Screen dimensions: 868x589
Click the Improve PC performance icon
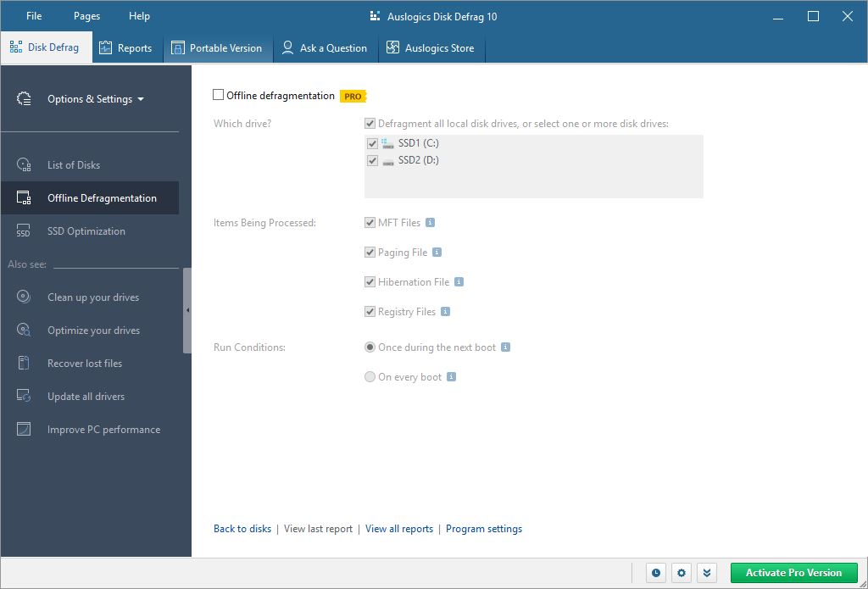(x=24, y=430)
